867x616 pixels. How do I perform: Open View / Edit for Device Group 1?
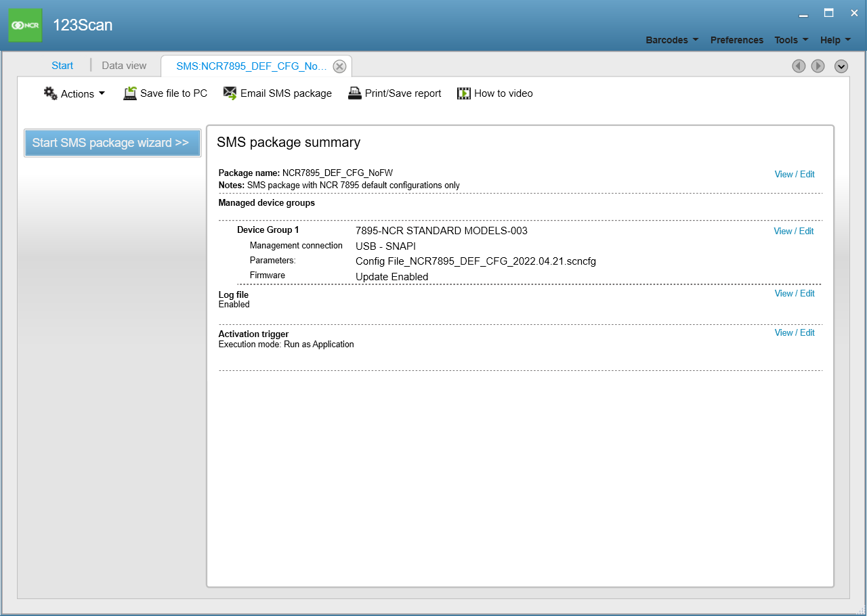794,231
